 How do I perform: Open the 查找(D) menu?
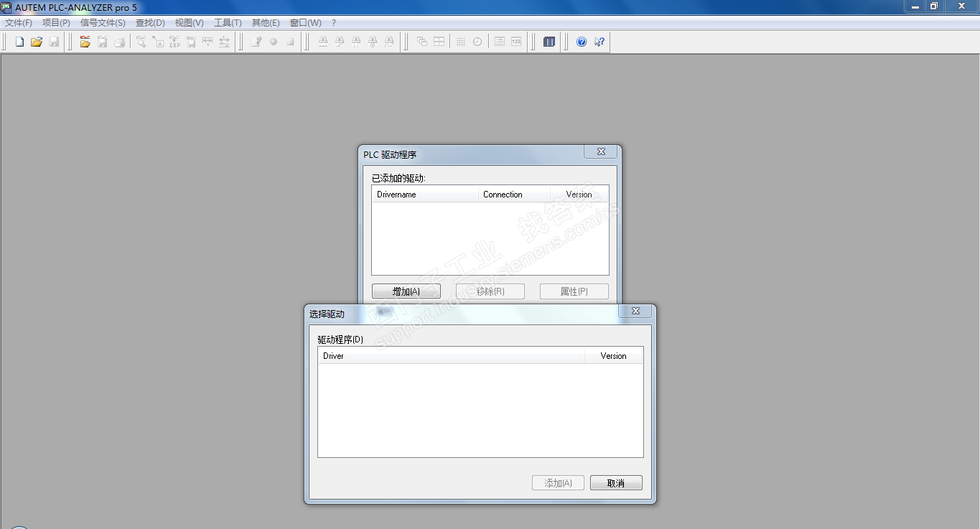pos(150,23)
